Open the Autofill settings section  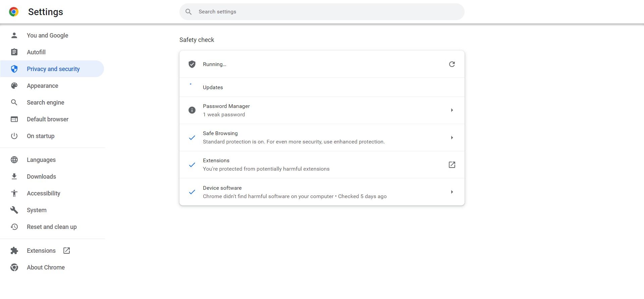tap(36, 52)
